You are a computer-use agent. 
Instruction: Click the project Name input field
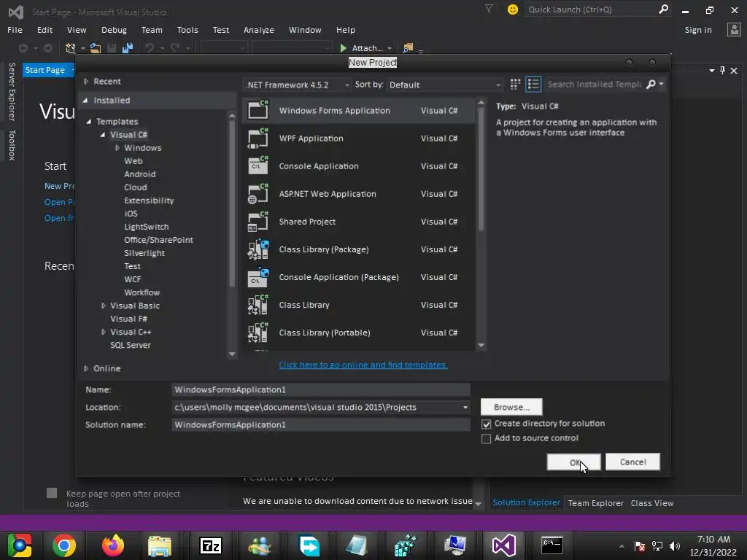click(321, 389)
